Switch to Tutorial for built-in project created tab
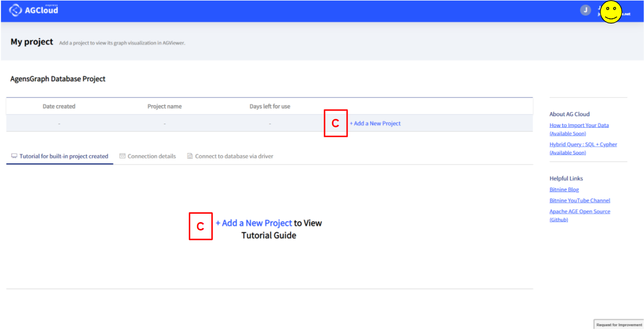 point(60,156)
